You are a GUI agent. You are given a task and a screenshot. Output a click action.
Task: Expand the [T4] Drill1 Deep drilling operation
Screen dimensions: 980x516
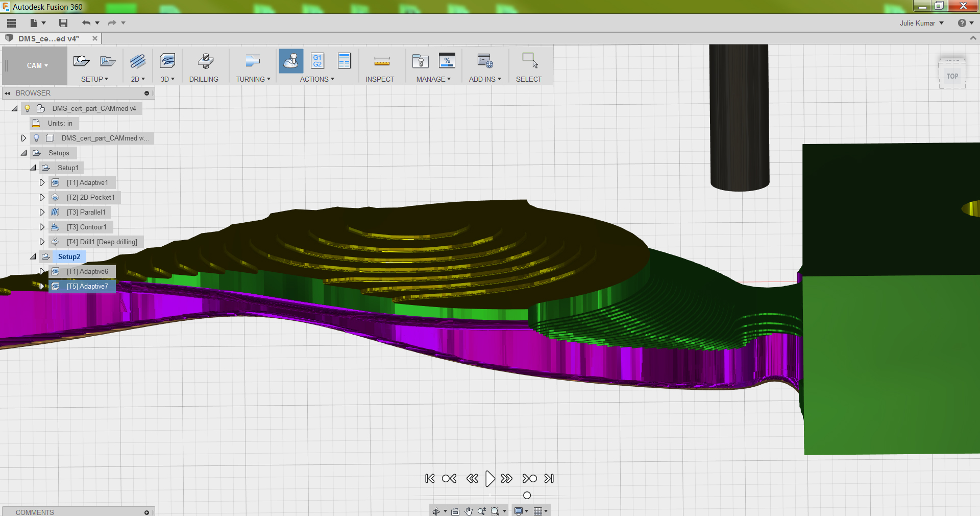tap(42, 242)
